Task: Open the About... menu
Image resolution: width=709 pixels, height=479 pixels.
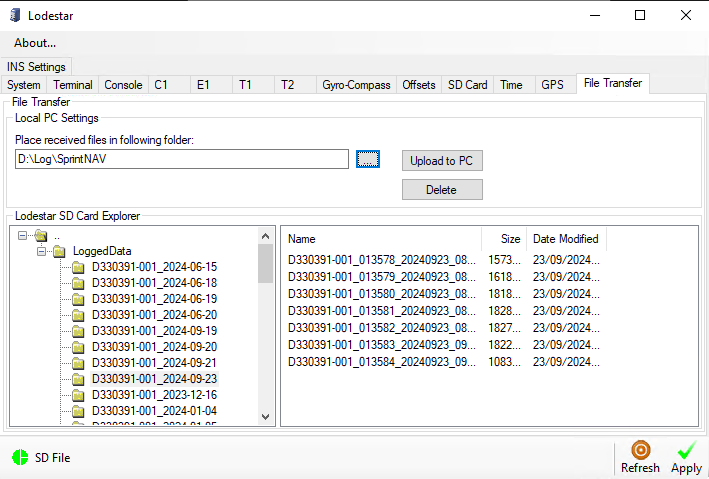Action: [x=35, y=43]
